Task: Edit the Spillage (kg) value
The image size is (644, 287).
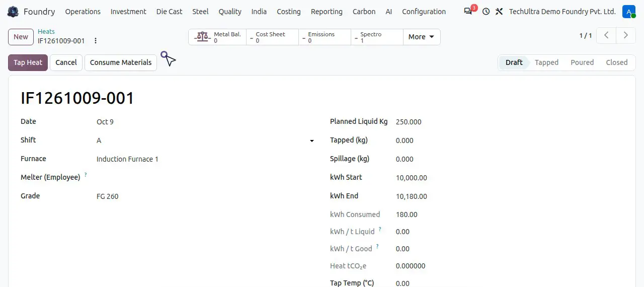Action: tap(510, 159)
